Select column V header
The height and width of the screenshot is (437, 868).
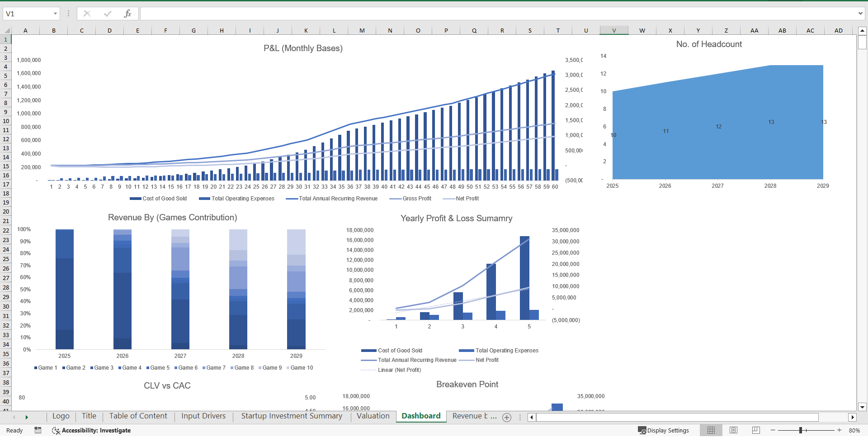[614, 30]
